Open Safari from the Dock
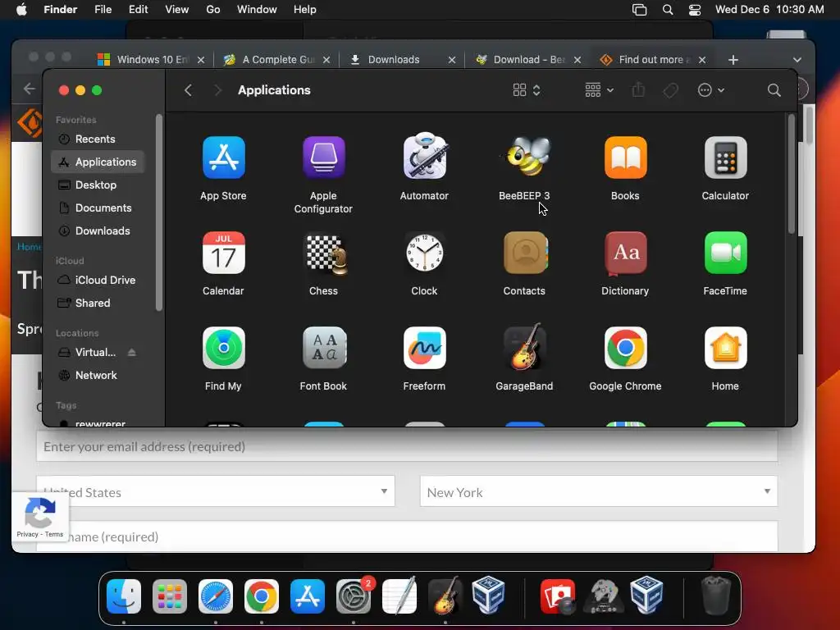Viewport: 840px width, 630px height. [x=216, y=596]
